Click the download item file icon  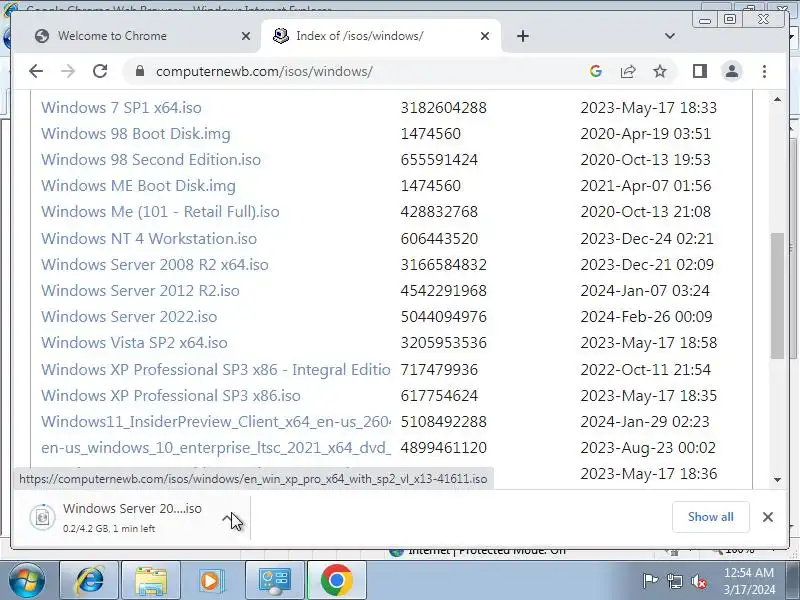[42, 517]
